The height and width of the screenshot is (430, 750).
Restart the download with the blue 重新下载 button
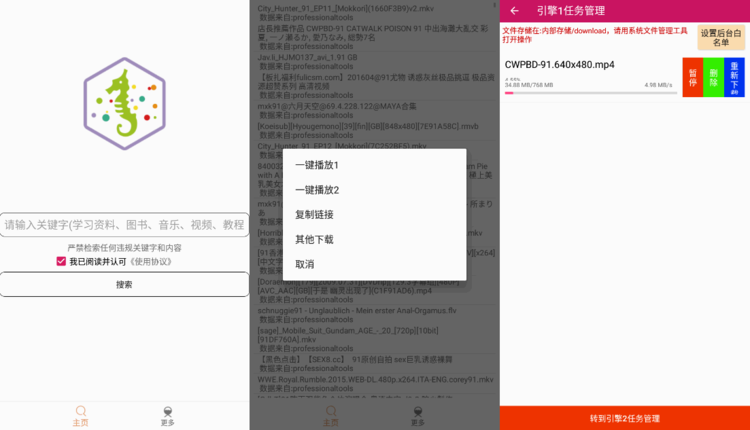[734, 77]
